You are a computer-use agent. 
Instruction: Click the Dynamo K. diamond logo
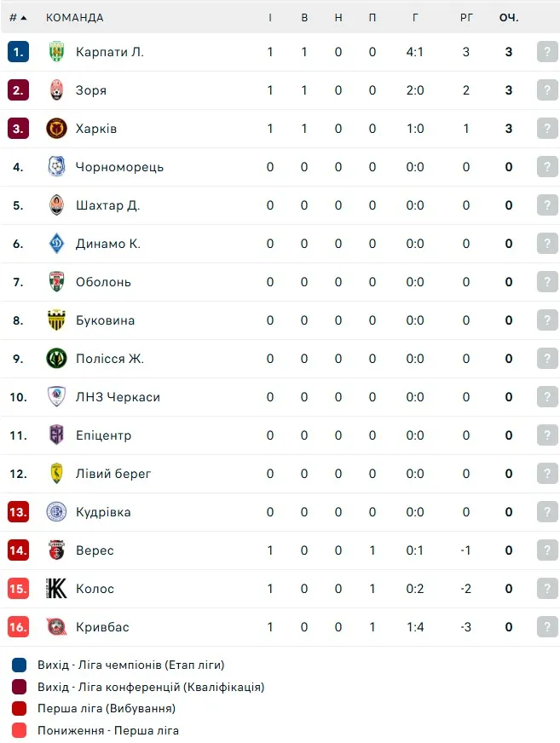point(56,244)
